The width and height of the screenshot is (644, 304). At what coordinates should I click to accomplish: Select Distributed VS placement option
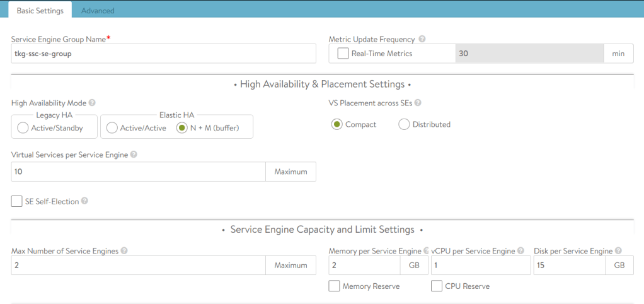point(404,124)
